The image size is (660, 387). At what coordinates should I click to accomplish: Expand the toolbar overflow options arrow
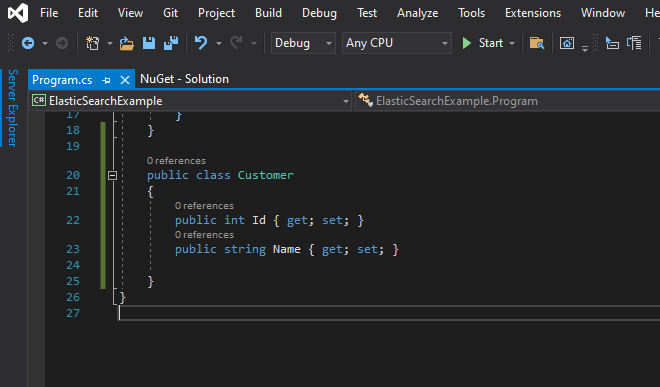[x=585, y=49]
